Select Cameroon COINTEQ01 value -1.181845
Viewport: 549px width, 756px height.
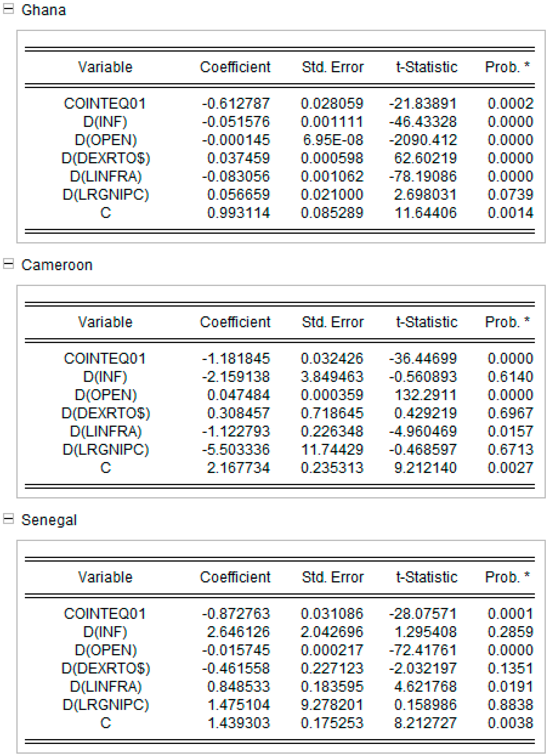tap(236, 359)
